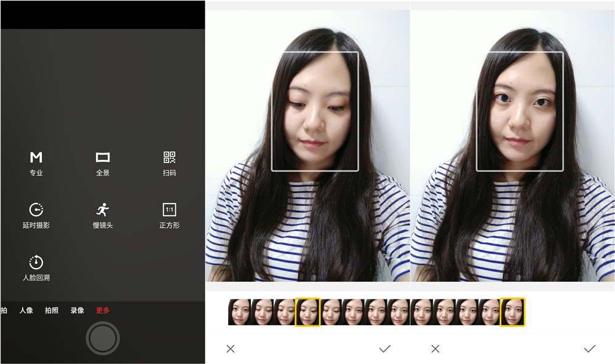615x364 pixels.
Task: Switch to the 人像 portrait tab
Action: tap(26, 311)
